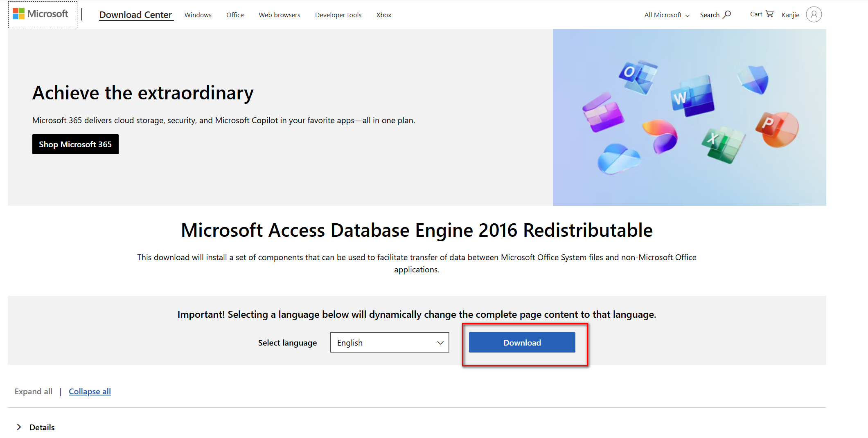Click the Word icon in banner

[x=692, y=96]
